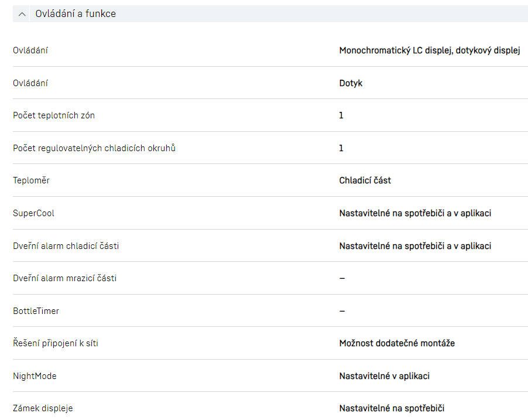The width and height of the screenshot is (528, 420).
Task: Click the Ovládání a funkce section heading
Action: point(76,14)
